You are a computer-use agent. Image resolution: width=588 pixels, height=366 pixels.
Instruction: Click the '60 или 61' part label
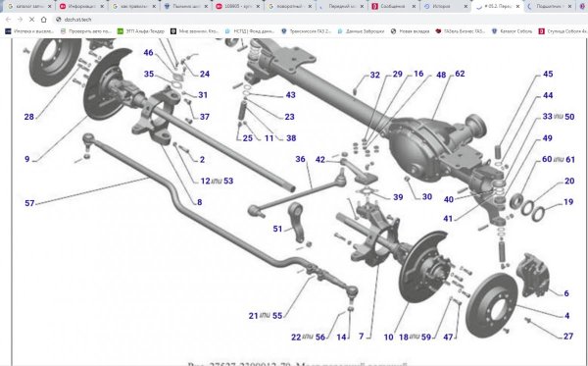[x=559, y=160]
